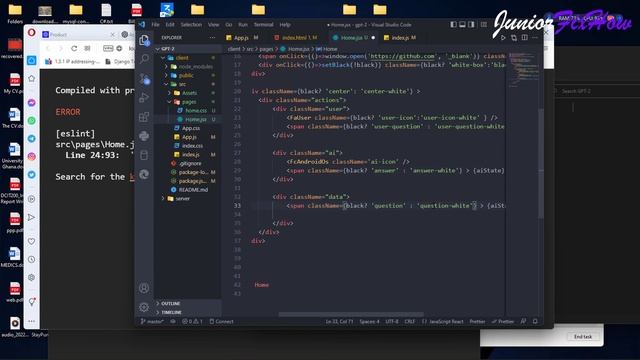Open the Terminal menu
The image size is (640, 360).
[x=263, y=24]
